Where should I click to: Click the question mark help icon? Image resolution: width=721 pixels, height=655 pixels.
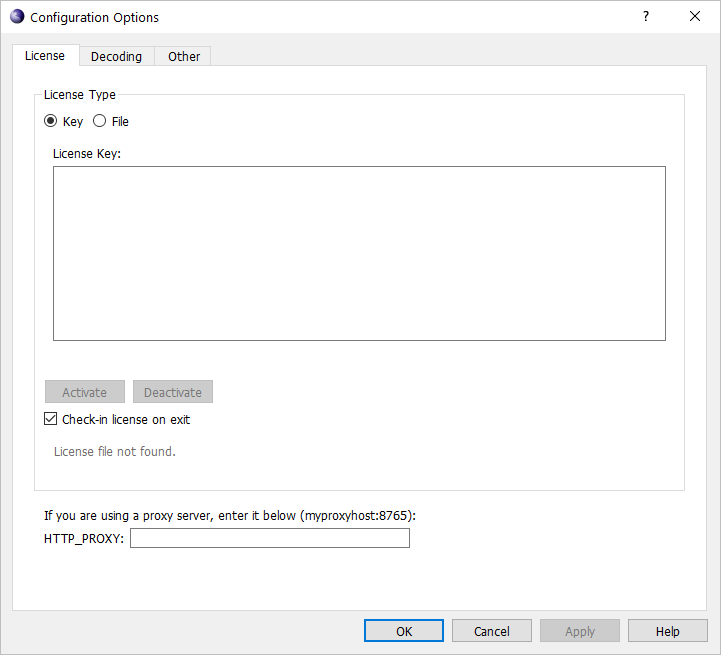(x=646, y=17)
